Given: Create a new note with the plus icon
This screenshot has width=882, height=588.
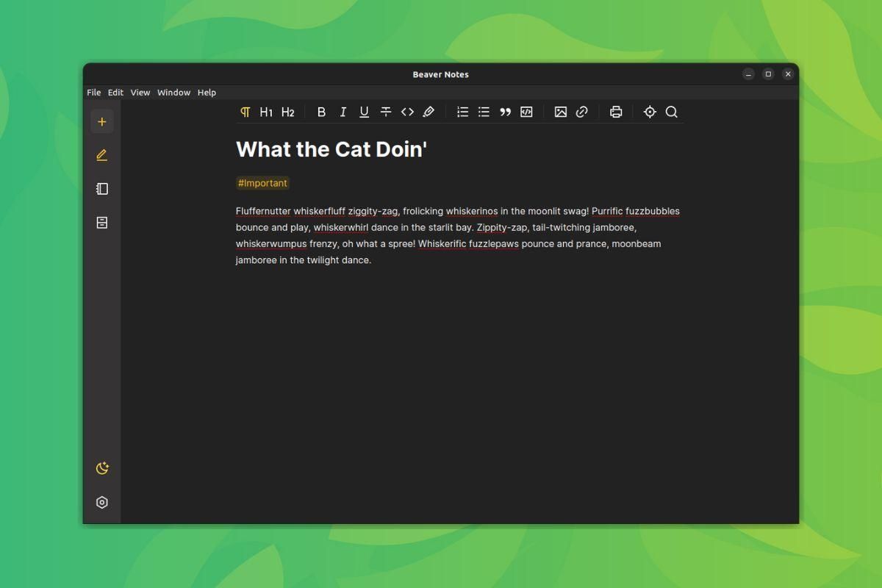Looking at the screenshot, I should [101, 121].
